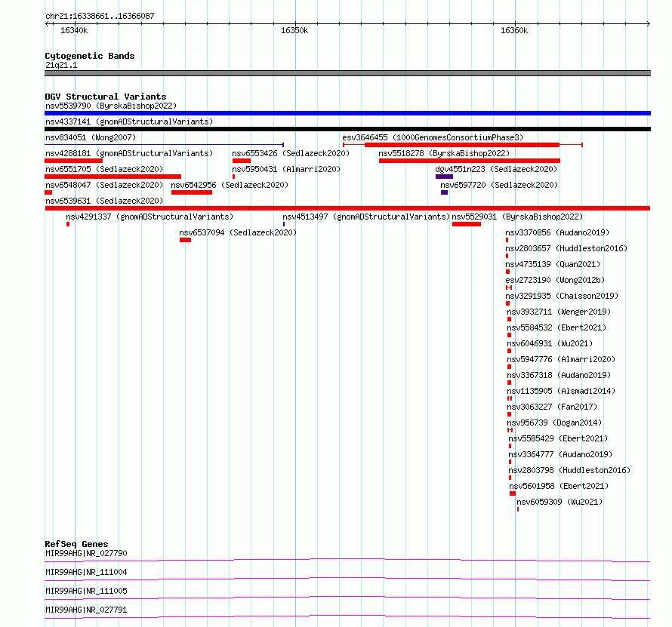Screen dimensions: 672x627
Task: Click the nsv5539790 (ByrskaBishop2022) variant label
Action: coord(111,106)
